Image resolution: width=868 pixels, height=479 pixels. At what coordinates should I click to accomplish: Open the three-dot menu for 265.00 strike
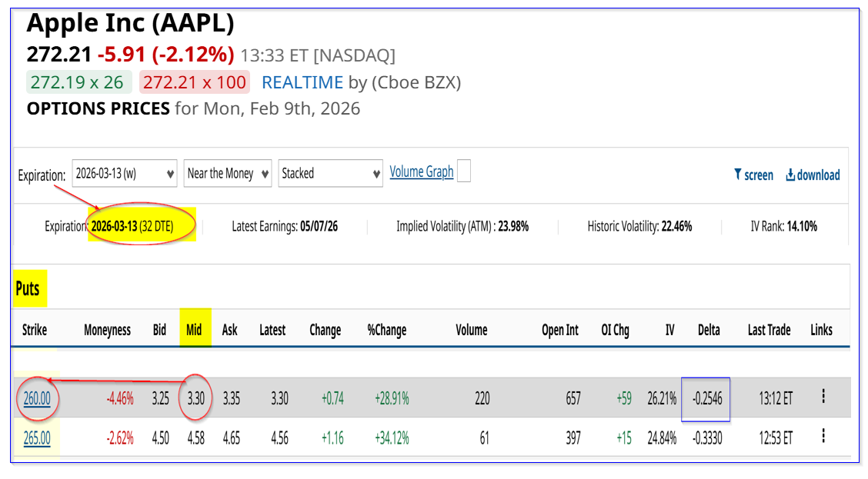coord(823,436)
